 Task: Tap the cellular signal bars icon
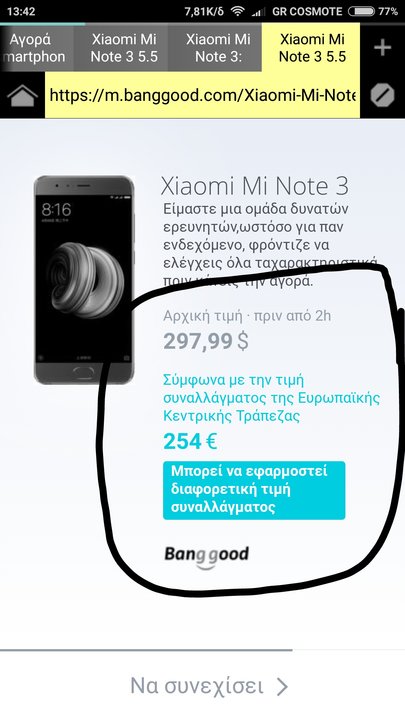pyautogui.click(x=259, y=11)
